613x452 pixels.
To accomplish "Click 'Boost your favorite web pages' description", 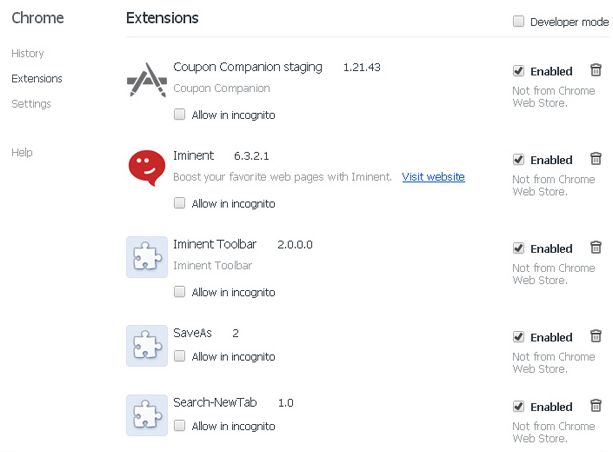I will pyautogui.click(x=282, y=177).
